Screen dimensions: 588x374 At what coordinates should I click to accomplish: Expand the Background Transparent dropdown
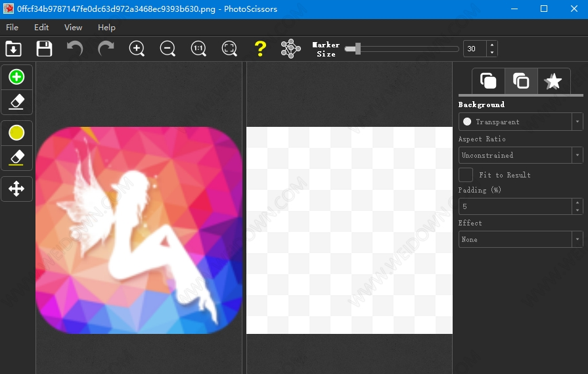520,122
